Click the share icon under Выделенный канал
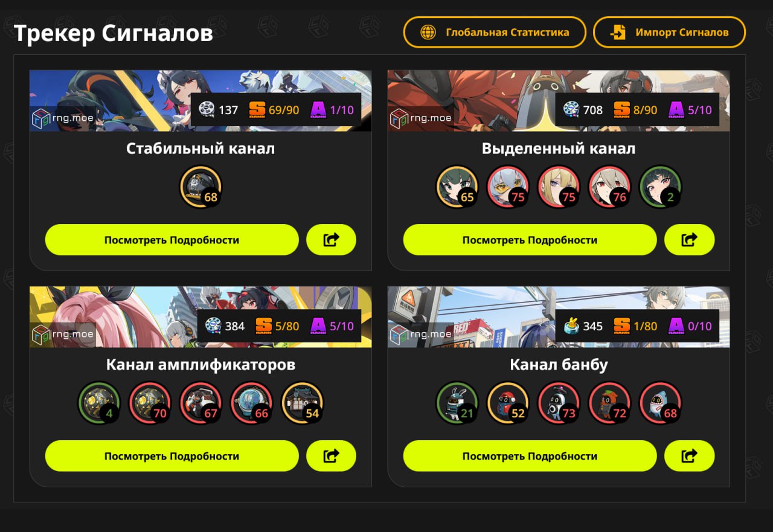This screenshot has height=532, width=773. pos(689,240)
